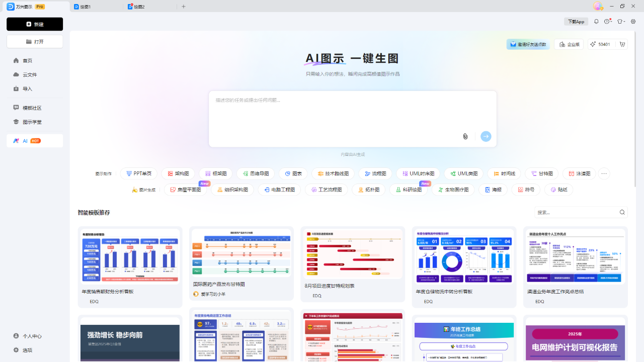The width and height of the screenshot is (644, 362).
Task: Select the 海报 chip
Action: 493,190
